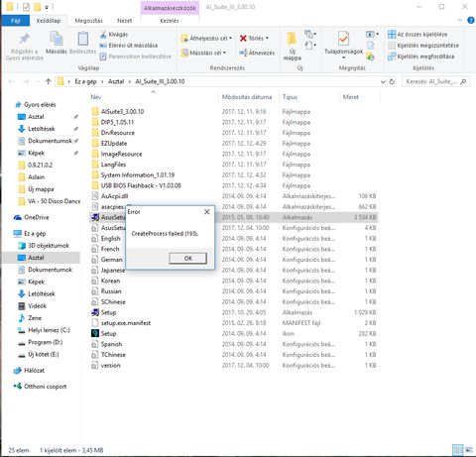Switch to the Megosztás tab
This screenshot has width=476, height=457.
pos(88,21)
